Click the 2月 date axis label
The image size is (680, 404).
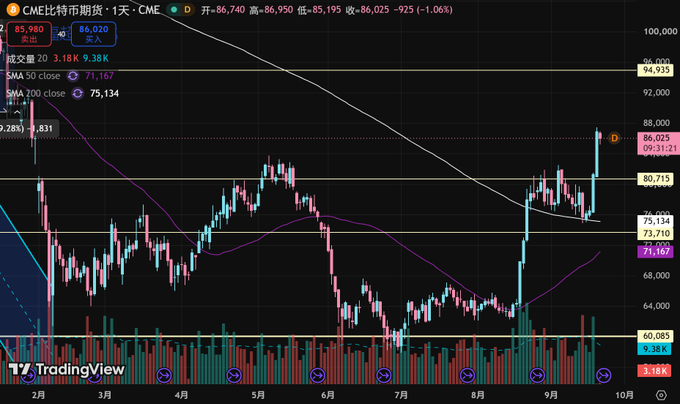point(38,395)
